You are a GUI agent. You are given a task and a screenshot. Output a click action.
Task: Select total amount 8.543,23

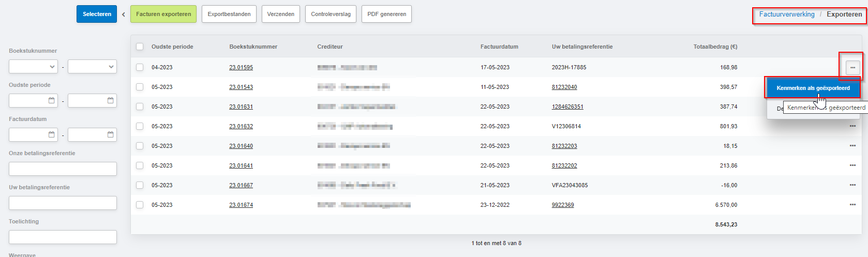pos(726,224)
